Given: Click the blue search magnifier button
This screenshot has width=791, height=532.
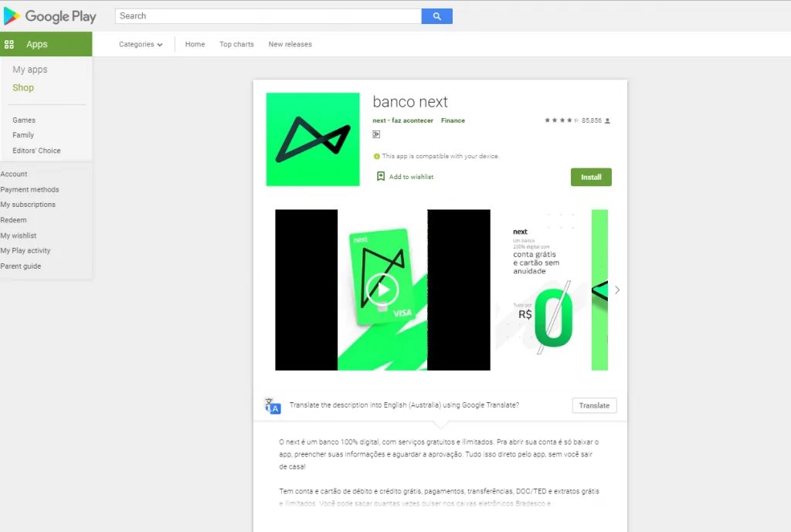Looking at the screenshot, I should click(437, 16).
